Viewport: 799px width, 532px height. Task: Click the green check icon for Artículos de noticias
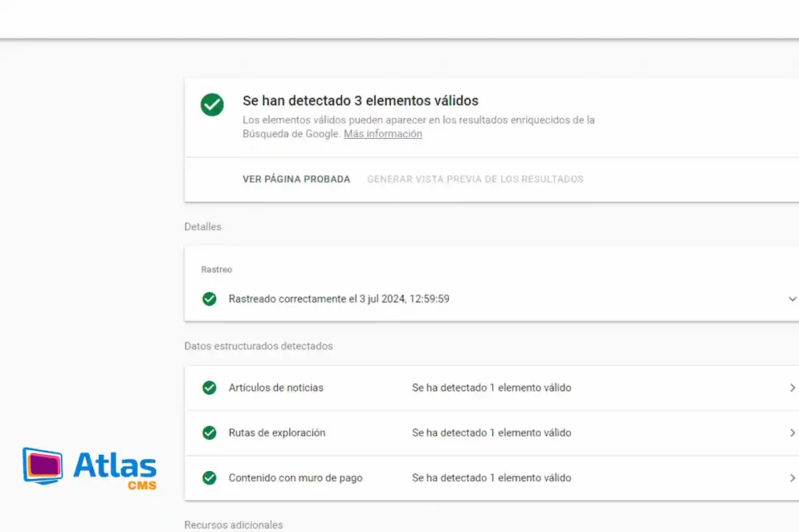(x=209, y=388)
